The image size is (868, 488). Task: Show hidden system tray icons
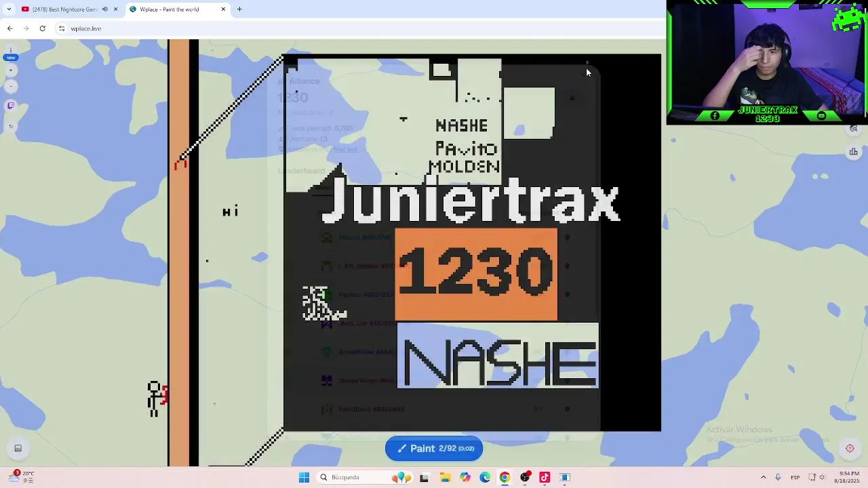pyautogui.click(x=763, y=477)
